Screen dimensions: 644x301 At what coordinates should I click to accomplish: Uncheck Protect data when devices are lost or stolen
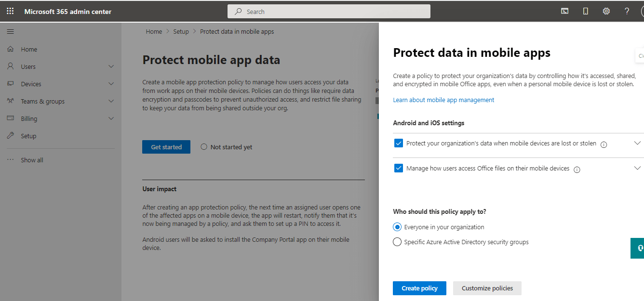pos(399,143)
